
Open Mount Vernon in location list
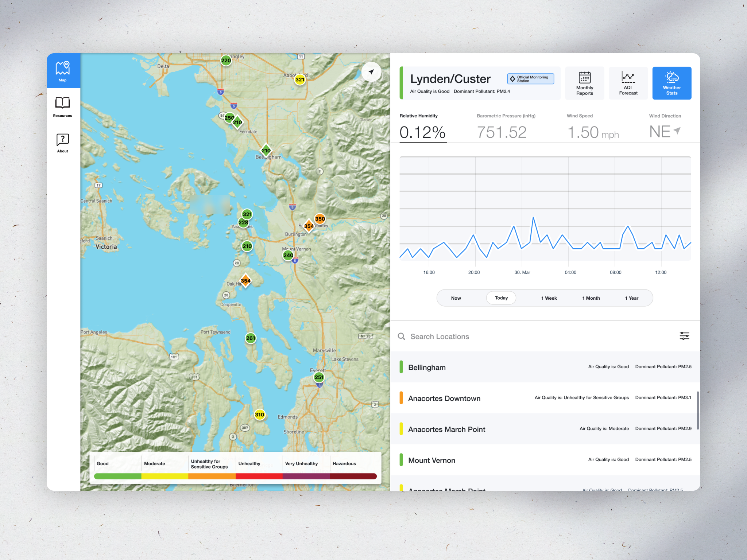coord(545,460)
